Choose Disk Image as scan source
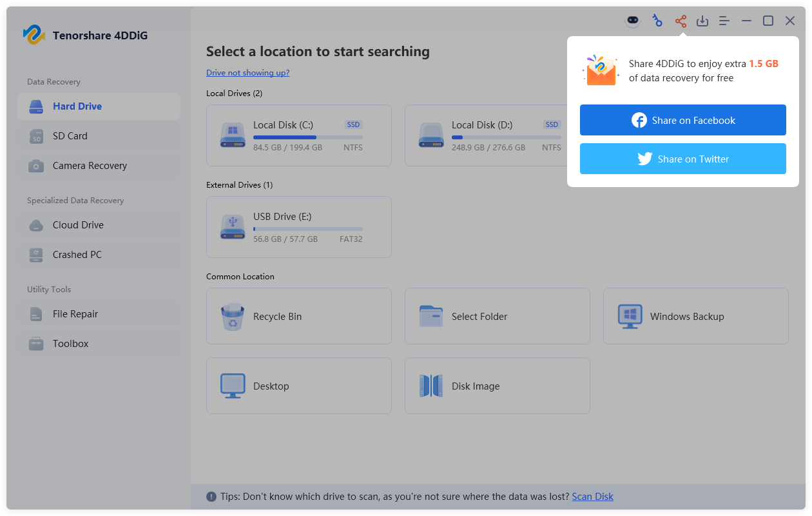This screenshot has height=516, width=812. [497, 386]
